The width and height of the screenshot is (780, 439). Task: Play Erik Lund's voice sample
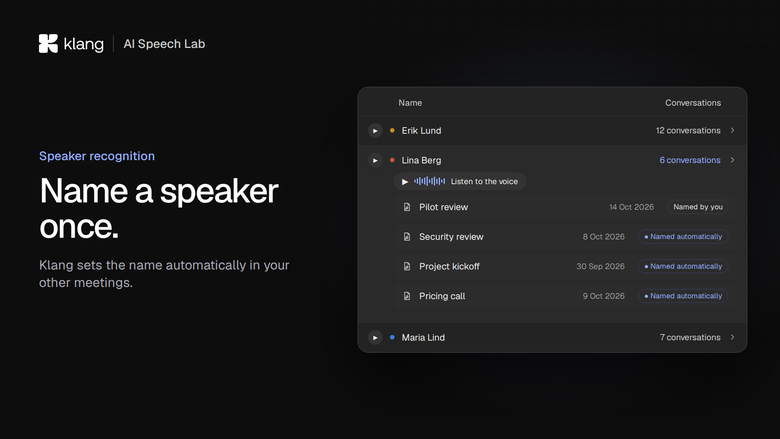[x=375, y=131]
